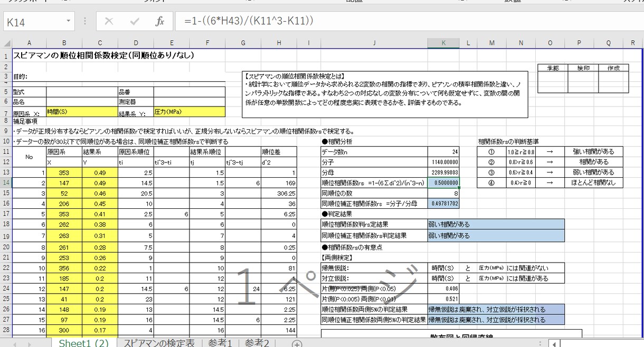
Task: Open the スピアマンの検定表 sheet tab
Action: click(159, 343)
